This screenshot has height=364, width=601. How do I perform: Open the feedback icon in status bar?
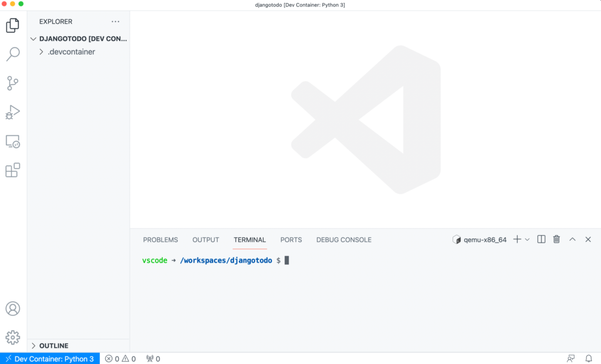(570, 359)
